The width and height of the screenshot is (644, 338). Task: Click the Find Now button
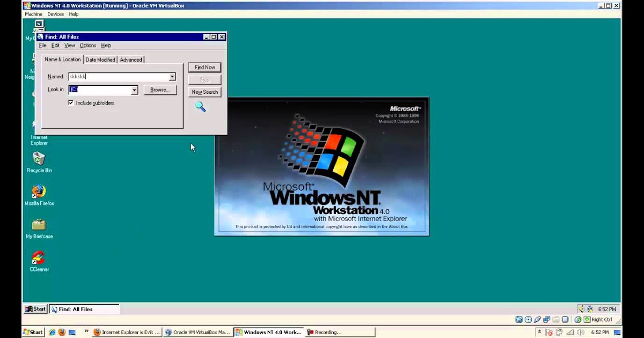pos(204,67)
